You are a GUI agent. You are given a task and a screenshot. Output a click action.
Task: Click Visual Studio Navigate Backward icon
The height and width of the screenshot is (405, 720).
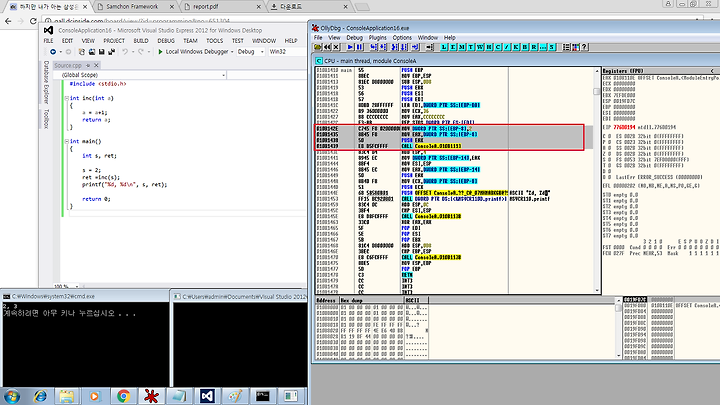click(53, 52)
